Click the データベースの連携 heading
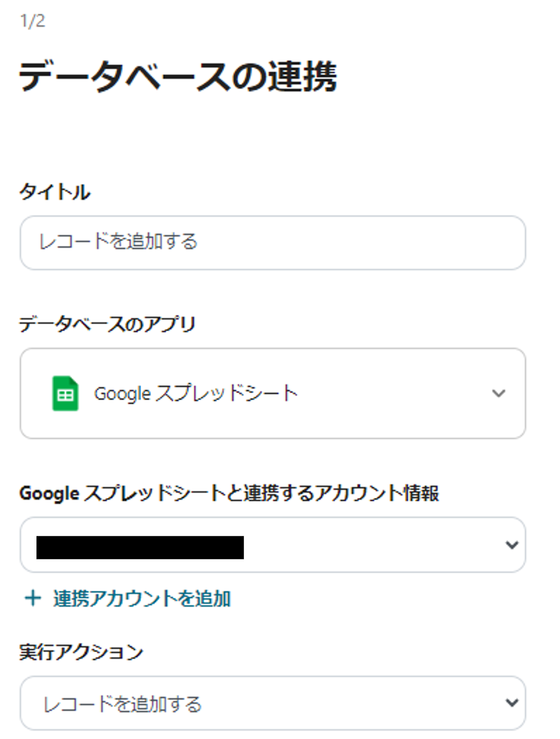Viewport: 560px width, 739px height. pos(178,77)
